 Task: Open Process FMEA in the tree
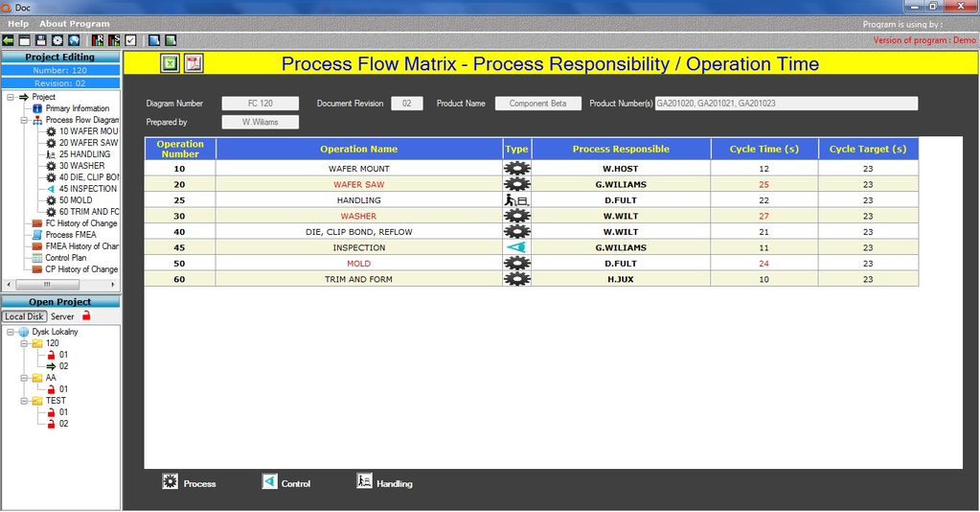[71, 235]
